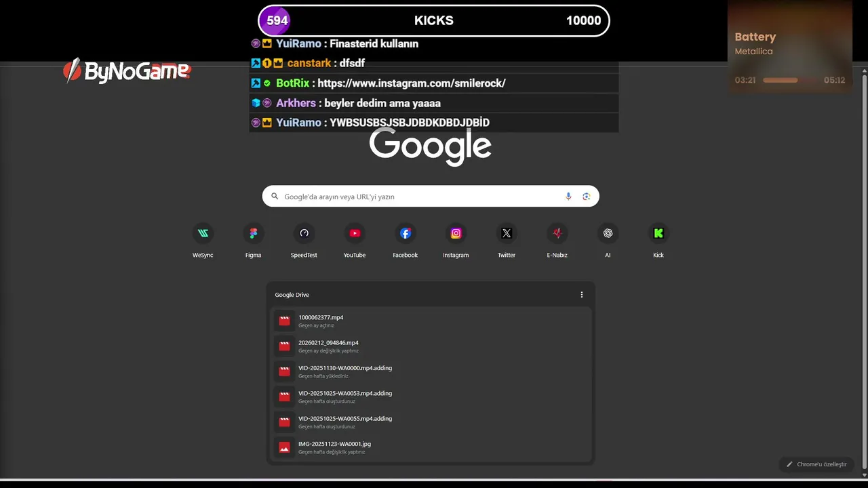This screenshot has height=488, width=868.
Task: Open IMG-20251123-WA0001.jpg file
Action: (431, 447)
